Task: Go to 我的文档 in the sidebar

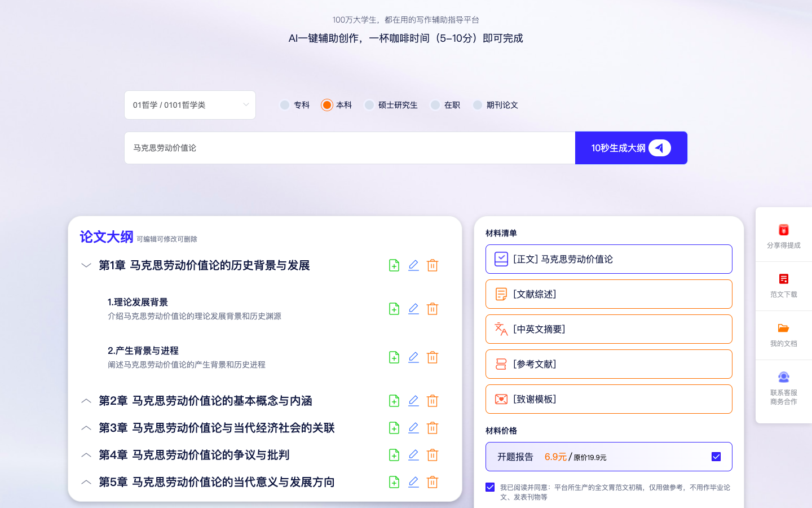Action: (783, 334)
